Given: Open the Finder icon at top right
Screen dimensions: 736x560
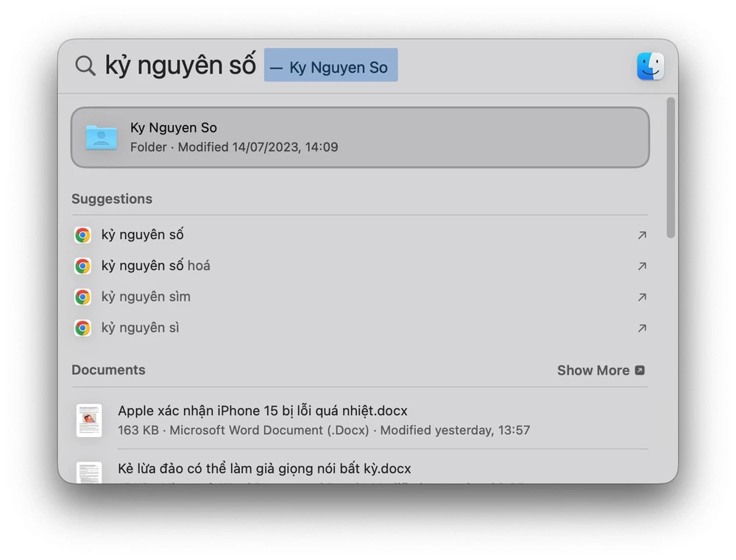Looking at the screenshot, I should [651, 66].
